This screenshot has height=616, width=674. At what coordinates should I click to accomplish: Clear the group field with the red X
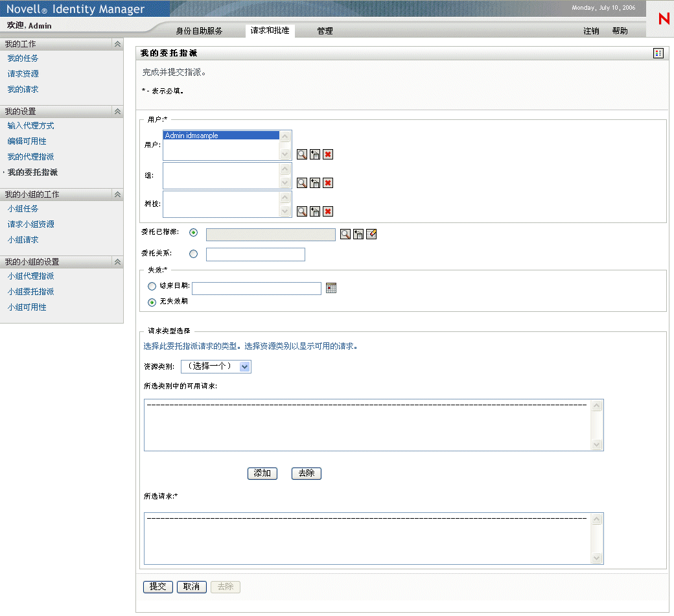point(328,183)
